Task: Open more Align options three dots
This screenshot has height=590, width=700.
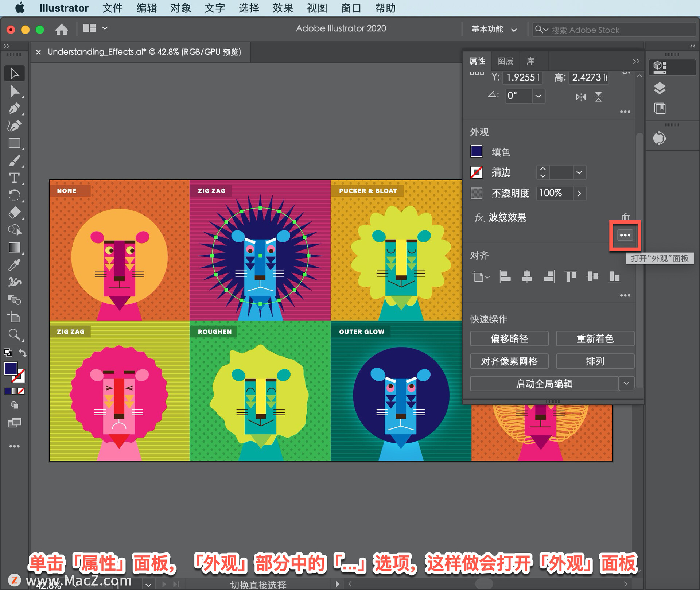Action: coord(625,295)
